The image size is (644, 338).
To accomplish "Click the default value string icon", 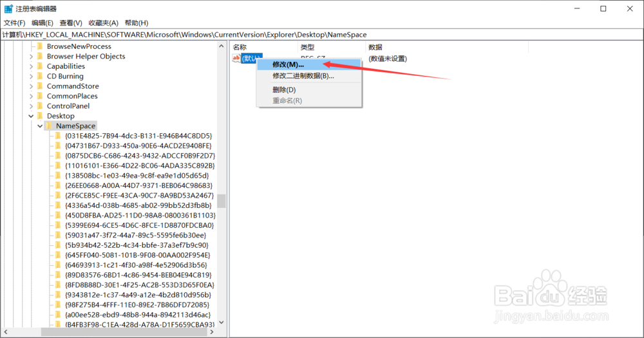I will pos(236,59).
